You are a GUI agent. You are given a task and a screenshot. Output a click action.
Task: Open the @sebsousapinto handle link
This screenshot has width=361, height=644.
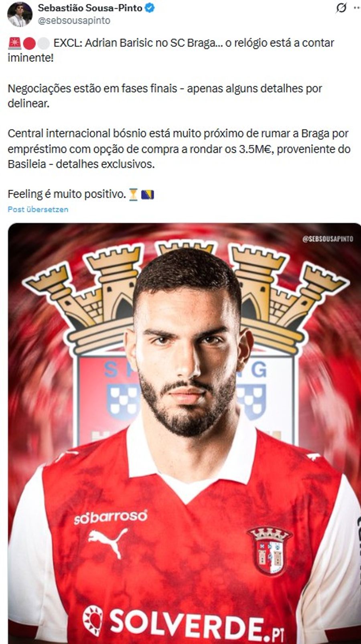pyautogui.click(x=74, y=20)
